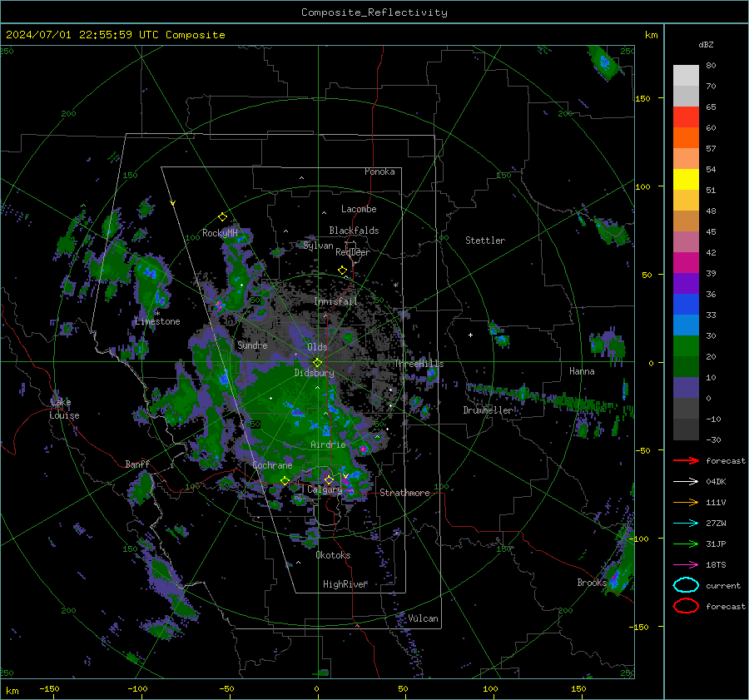This screenshot has height=700, width=749.
Task: Select the yellow swatch between 54 and 51
Action: tap(686, 180)
